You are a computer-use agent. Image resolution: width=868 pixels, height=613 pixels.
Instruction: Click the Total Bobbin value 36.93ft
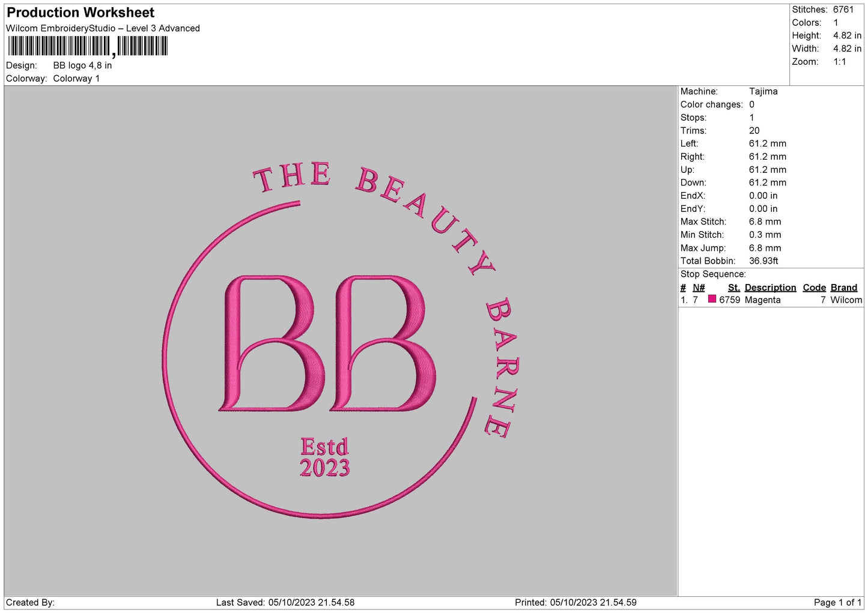tap(763, 261)
